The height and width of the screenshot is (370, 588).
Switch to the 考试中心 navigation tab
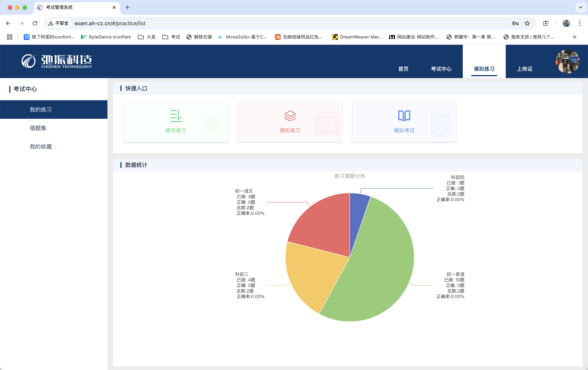click(x=441, y=69)
